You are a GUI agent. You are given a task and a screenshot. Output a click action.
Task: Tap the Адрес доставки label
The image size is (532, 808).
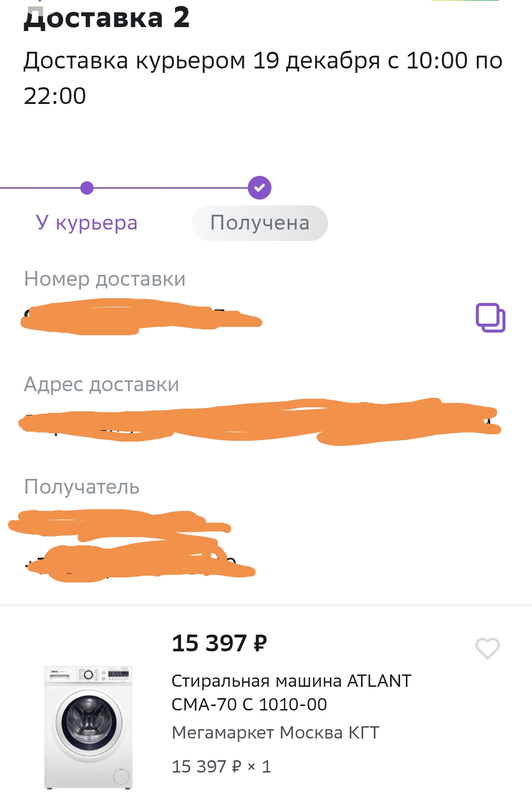point(101,384)
